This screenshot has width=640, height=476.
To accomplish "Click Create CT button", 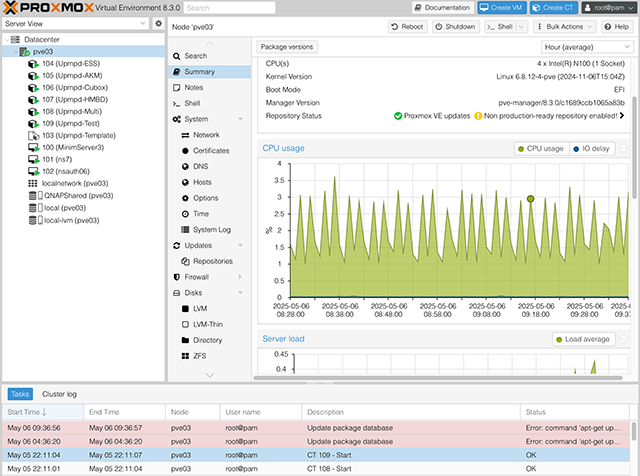I will 554,8.
